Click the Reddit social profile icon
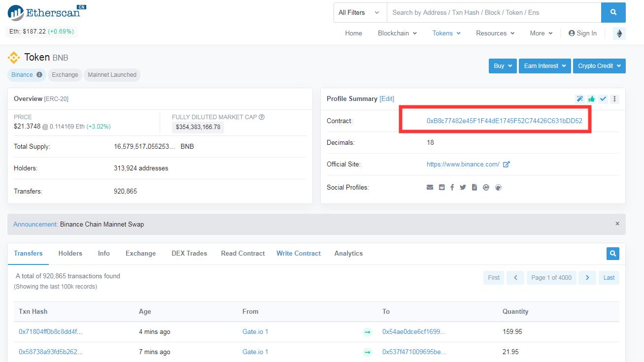The height and width of the screenshot is (362, 644). [441, 187]
